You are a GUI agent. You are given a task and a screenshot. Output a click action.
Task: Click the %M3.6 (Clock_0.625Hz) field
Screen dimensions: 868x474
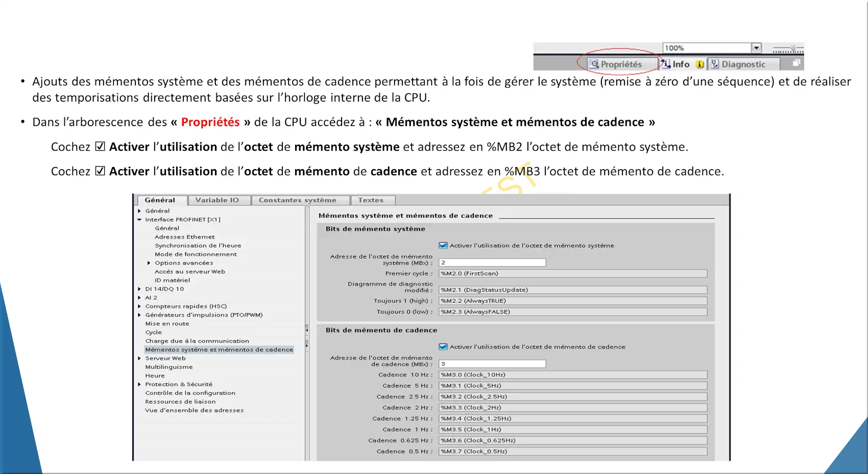coord(573,441)
